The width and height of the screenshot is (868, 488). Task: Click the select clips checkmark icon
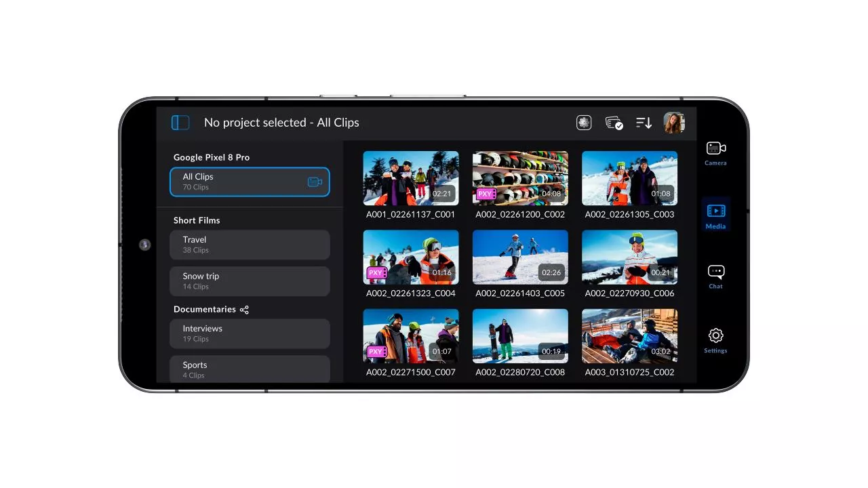pyautogui.click(x=614, y=123)
